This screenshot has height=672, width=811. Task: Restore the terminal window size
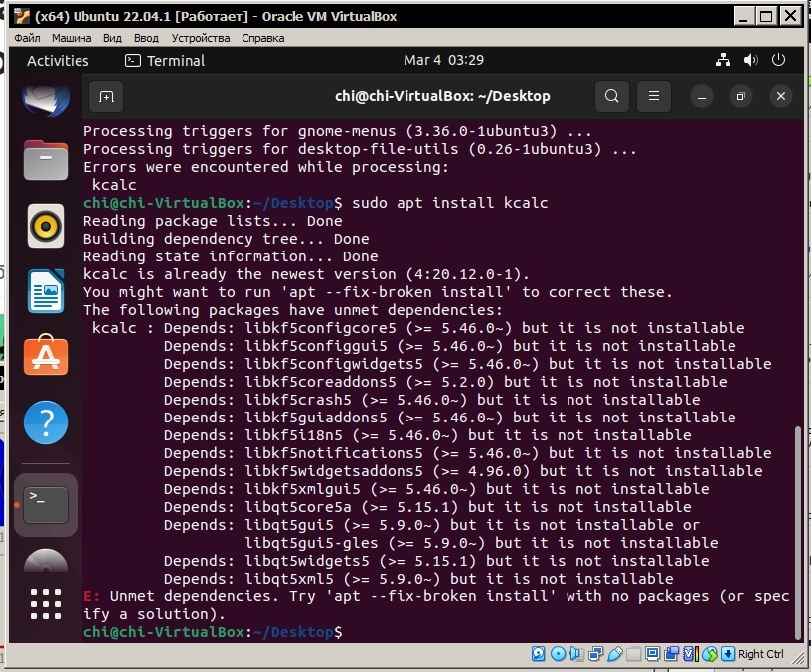741,96
